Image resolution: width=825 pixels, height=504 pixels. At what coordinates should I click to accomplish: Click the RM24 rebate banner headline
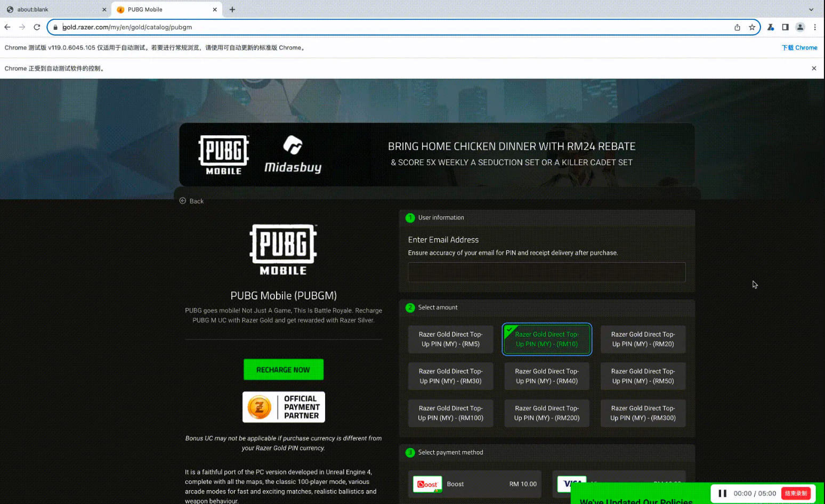[512, 147]
